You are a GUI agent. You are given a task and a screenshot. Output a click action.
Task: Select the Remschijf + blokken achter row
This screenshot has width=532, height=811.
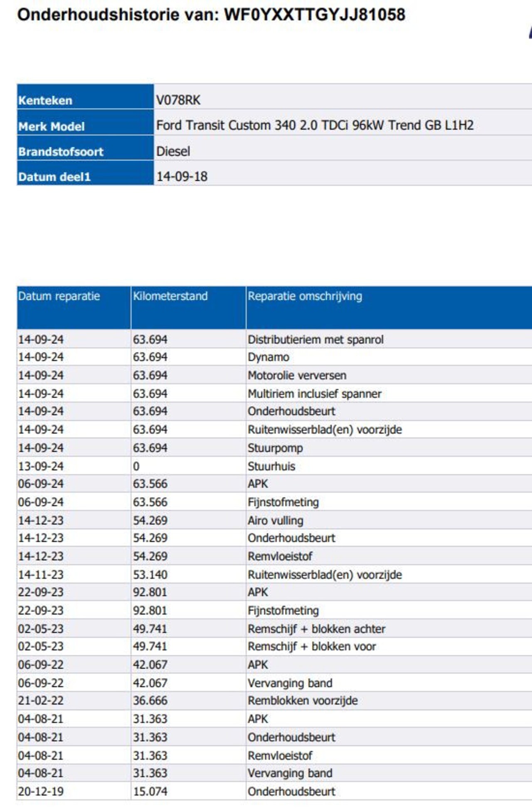316,629
